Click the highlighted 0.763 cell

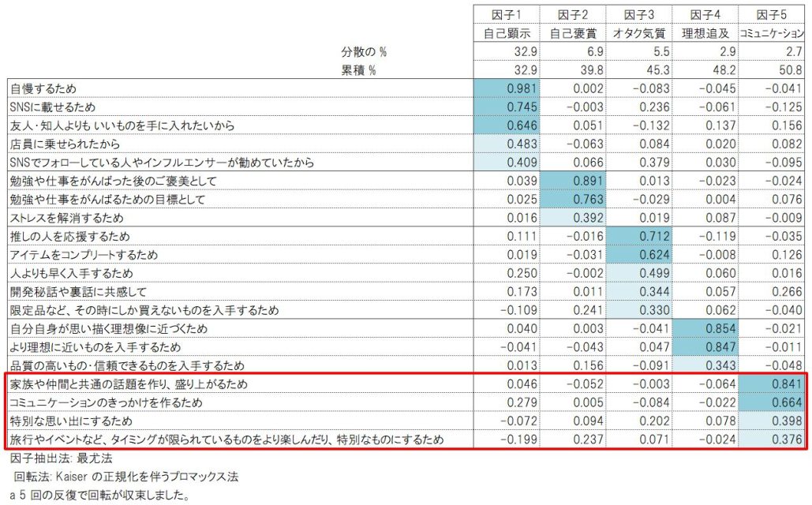click(573, 200)
